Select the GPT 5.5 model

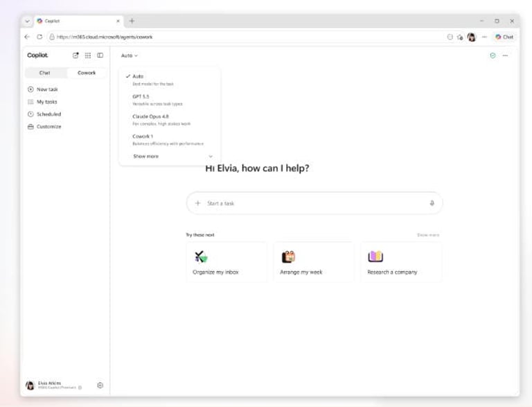(170, 100)
